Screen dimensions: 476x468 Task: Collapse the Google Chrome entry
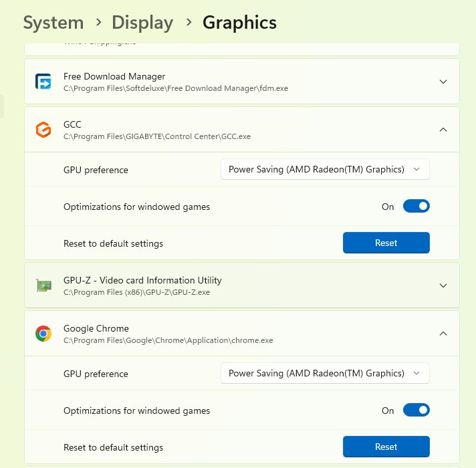443,334
